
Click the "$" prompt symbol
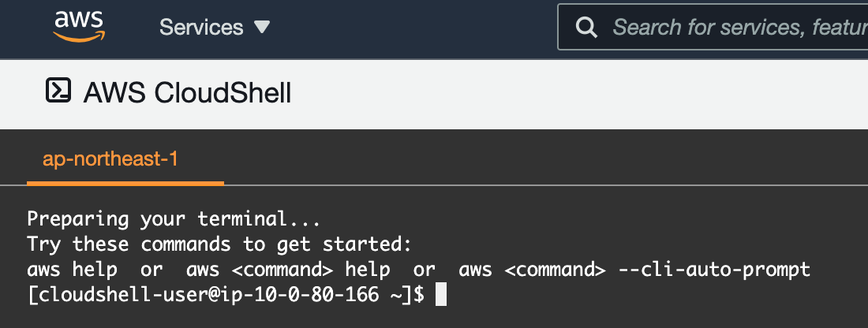point(419,295)
